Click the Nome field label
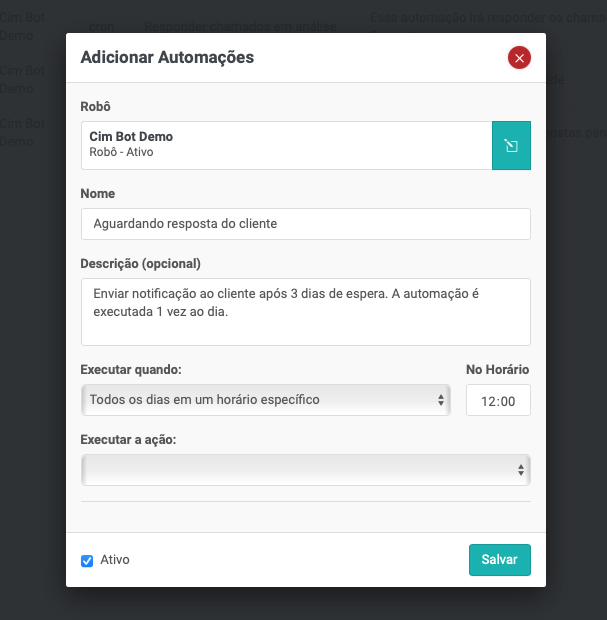The height and width of the screenshot is (620, 607). pos(98,193)
